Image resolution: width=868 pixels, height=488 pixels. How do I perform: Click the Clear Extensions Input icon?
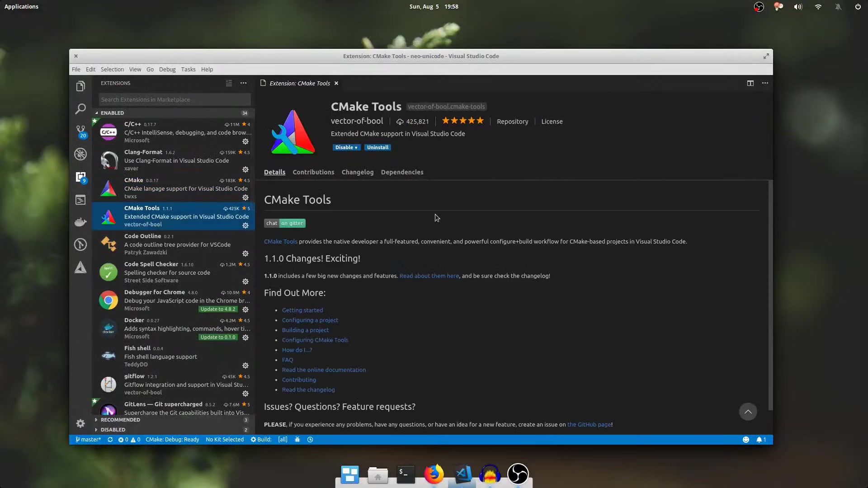click(x=229, y=83)
